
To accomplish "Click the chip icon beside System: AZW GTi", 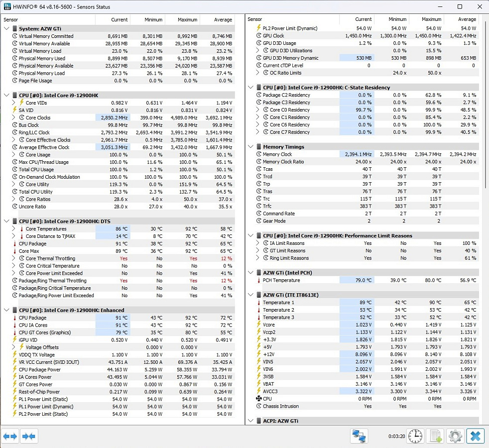I will click(x=14, y=29).
